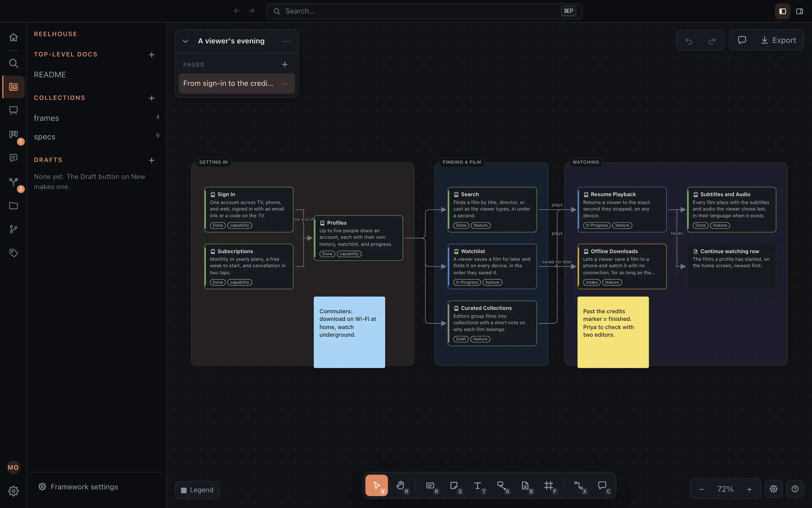
Task: Select the frame tool F
Action: click(549, 486)
